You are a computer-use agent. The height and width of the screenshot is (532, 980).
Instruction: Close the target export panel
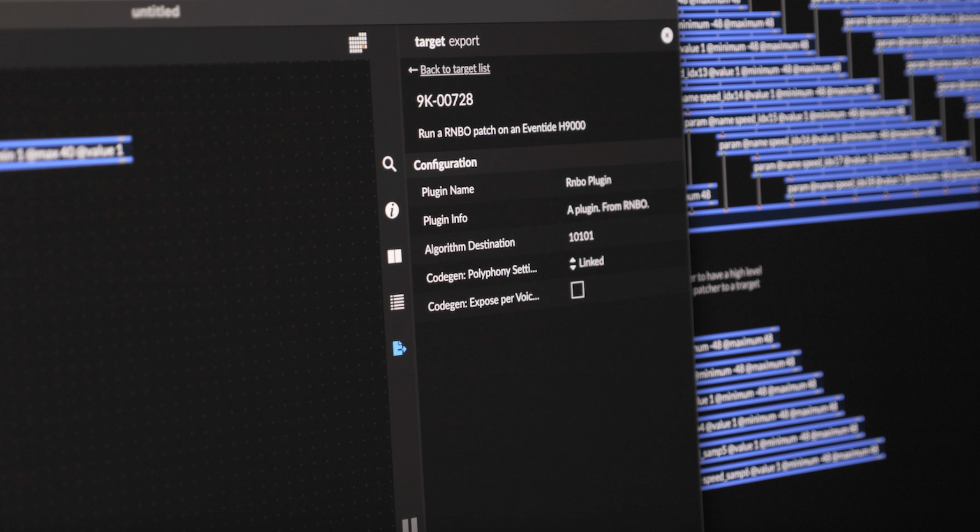pyautogui.click(x=667, y=36)
